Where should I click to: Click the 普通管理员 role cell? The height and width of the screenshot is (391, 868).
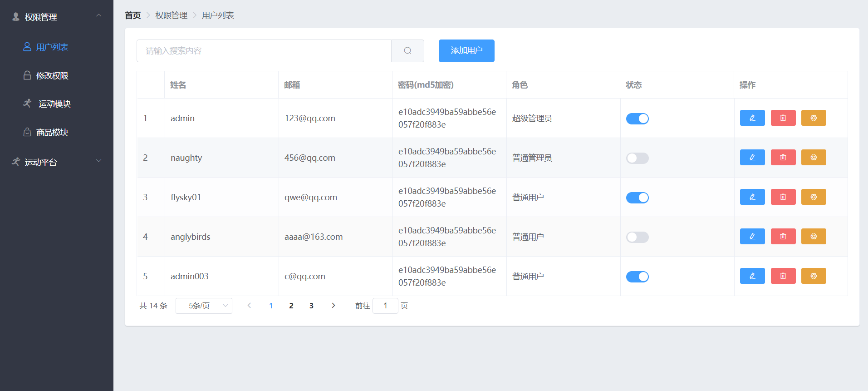pos(532,158)
